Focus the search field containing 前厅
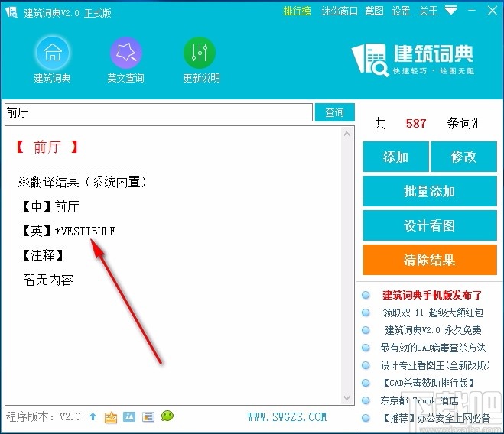 (158, 112)
